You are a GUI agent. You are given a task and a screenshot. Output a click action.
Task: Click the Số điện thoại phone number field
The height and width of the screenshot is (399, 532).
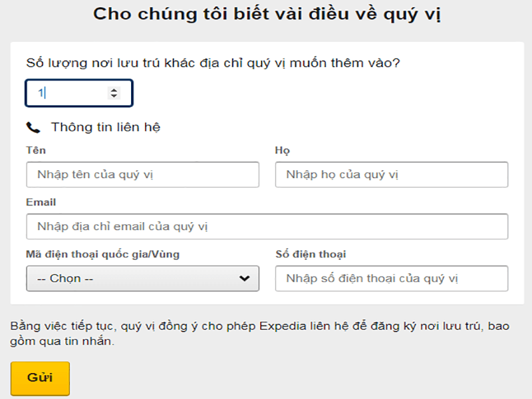[391, 279]
